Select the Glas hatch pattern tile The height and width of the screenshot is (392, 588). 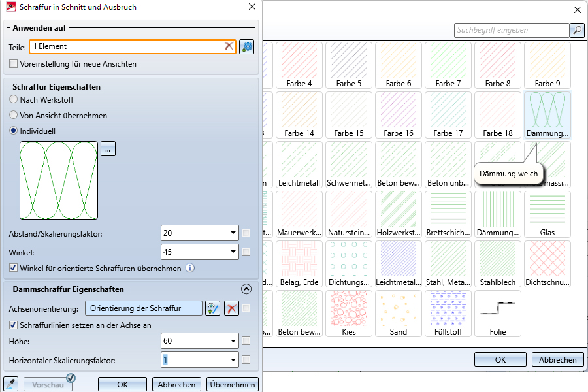tap(547, 214)
